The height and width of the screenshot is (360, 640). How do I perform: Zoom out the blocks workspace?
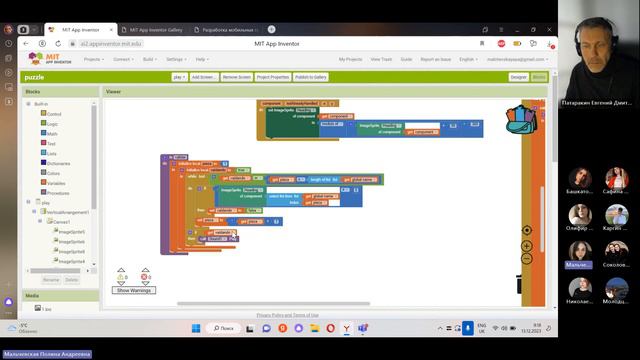coord(527,258)
